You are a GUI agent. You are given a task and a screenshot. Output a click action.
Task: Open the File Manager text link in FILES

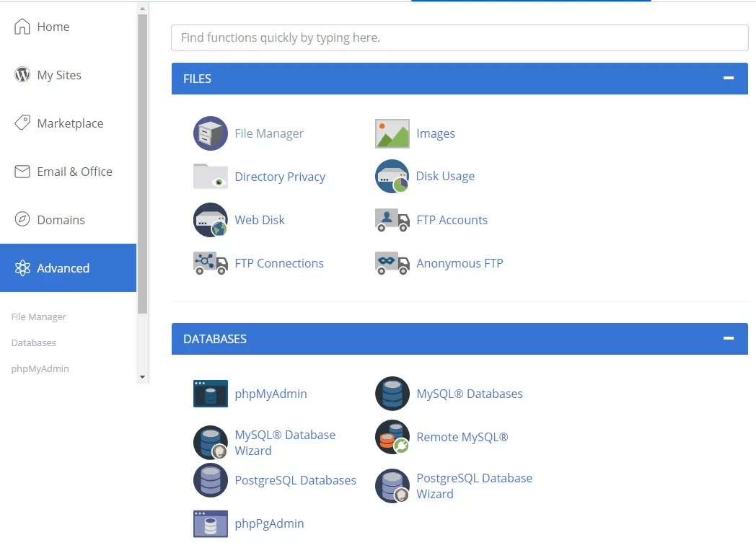point(269,133)
